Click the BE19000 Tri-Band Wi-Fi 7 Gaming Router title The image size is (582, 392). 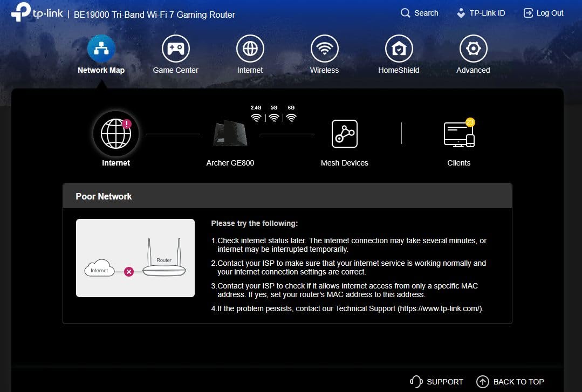pyautogui.click(x=154, y=15)
